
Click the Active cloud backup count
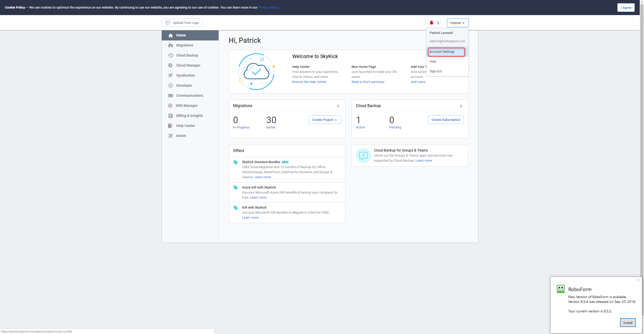point(360,122)
